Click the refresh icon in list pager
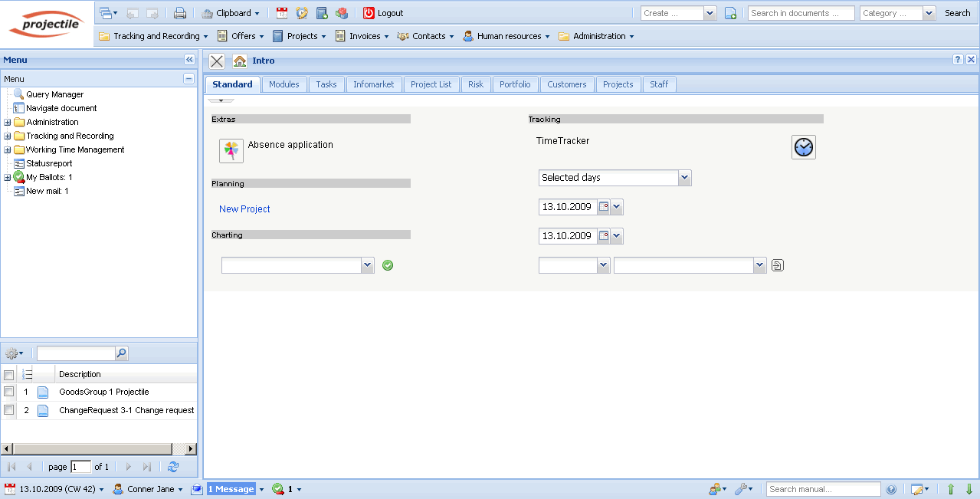This screenshot has width=980, height=499. tap(173, 466)
